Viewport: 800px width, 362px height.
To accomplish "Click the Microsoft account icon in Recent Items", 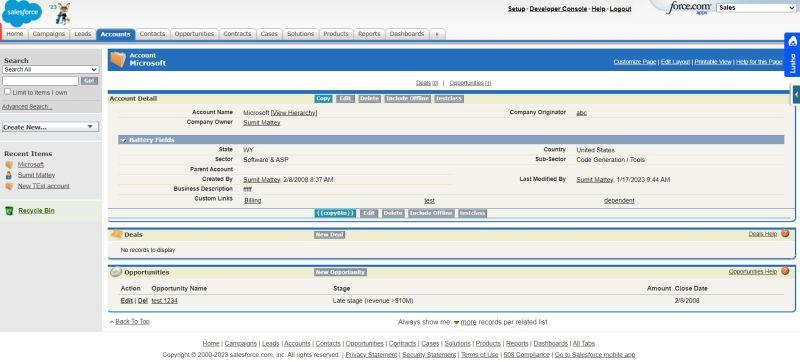I will [9, 165].
